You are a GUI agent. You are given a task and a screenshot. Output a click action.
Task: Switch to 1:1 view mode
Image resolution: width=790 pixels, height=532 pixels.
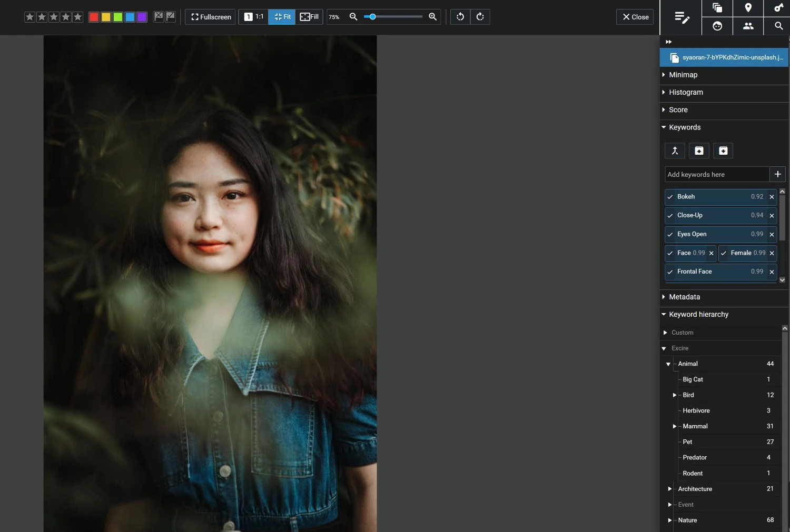tap(253, 16)
